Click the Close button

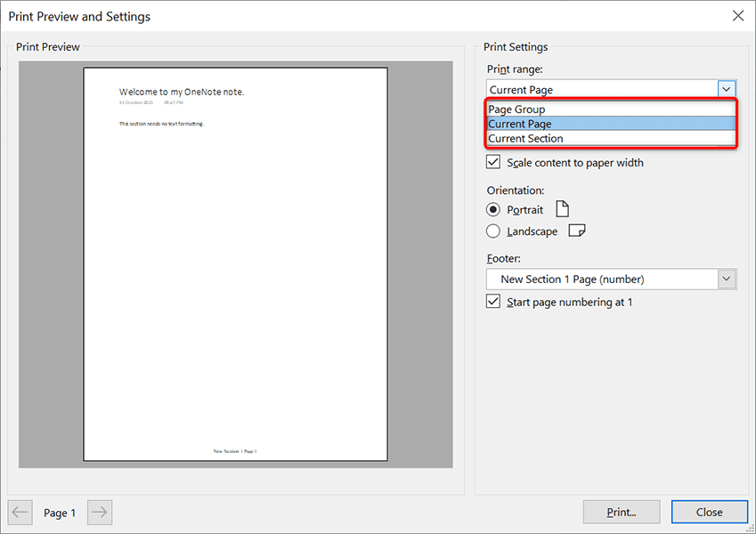tap(709, 512)
